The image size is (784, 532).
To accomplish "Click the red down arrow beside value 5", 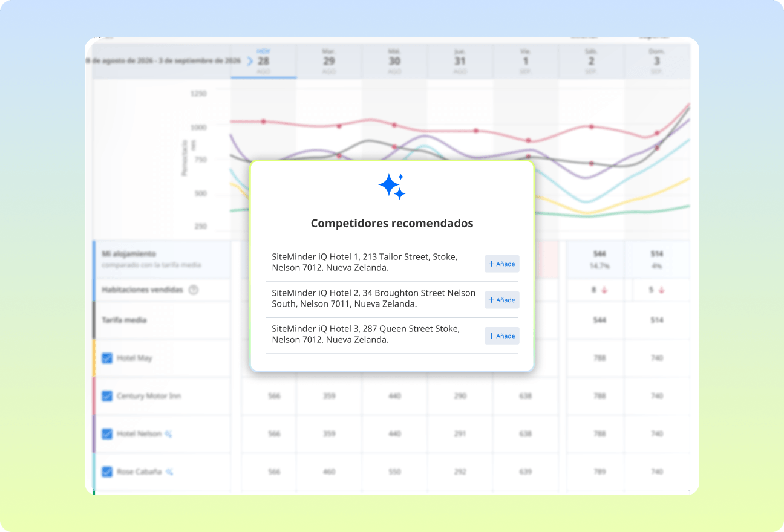I will point(661,290).
